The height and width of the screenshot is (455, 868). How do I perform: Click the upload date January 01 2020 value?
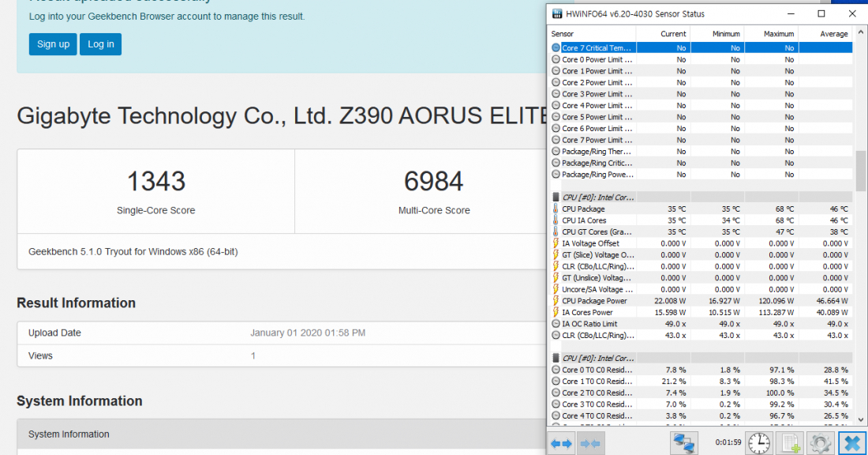[x=308, y=333]
